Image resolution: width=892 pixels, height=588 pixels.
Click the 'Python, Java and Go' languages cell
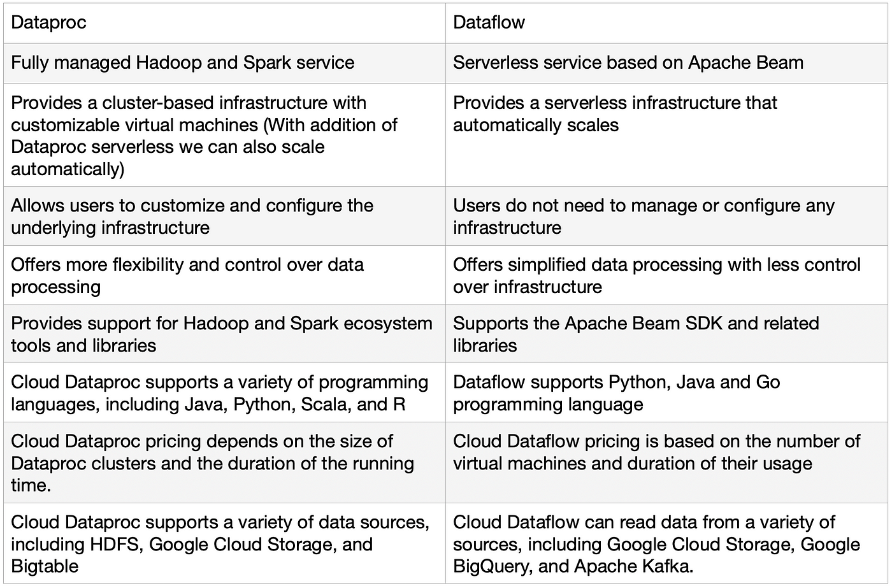tap(666, 392)
